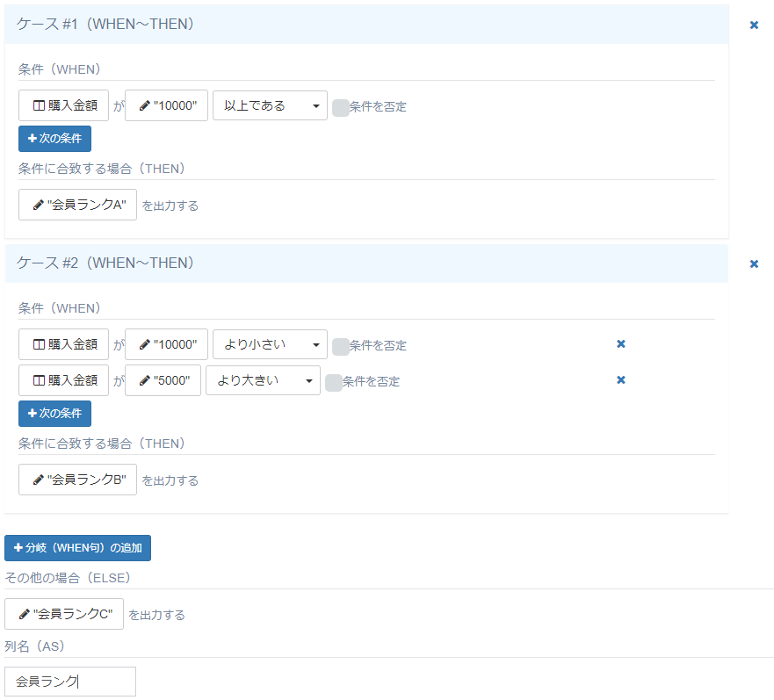Remove Case #2 with its X icon
The image size is (774, 700).
point(754,264)
